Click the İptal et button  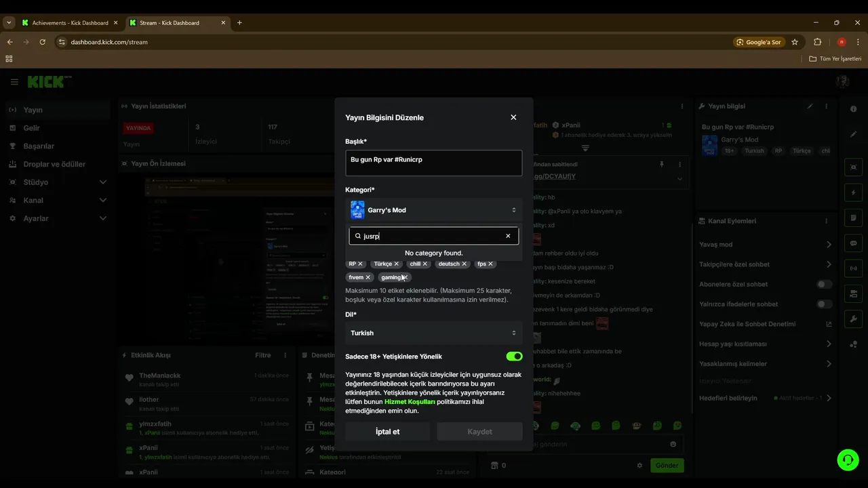pyautogui.click(x=388, y=432)
